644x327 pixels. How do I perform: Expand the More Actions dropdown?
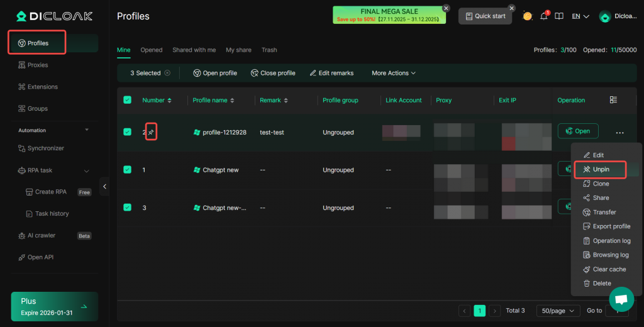coord(394,73)
